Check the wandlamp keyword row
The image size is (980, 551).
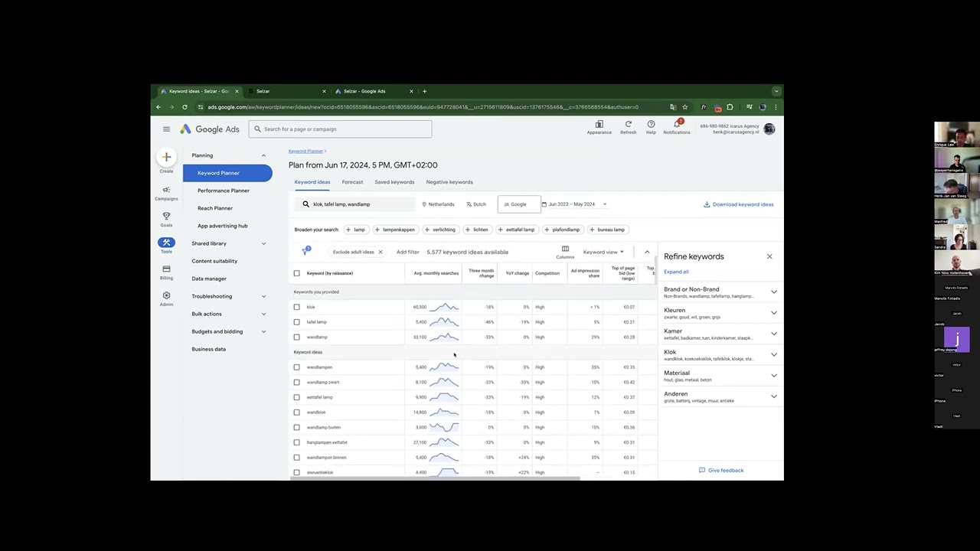pos(297,337)
